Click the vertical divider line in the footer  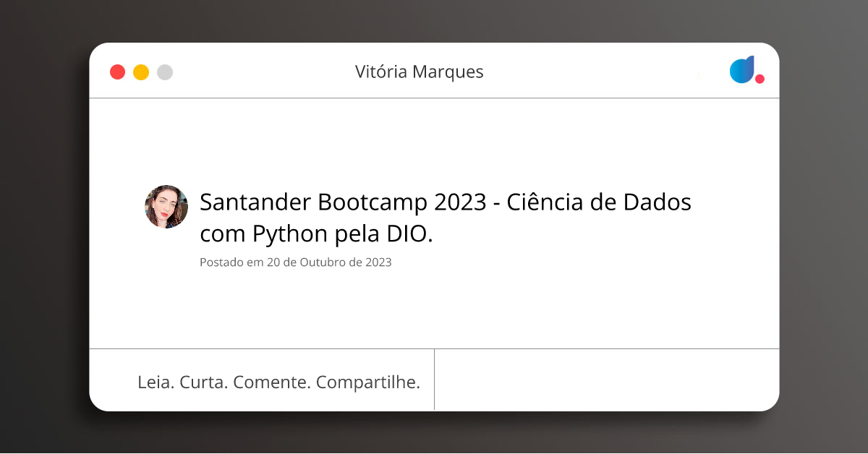(x=434, y=380)
